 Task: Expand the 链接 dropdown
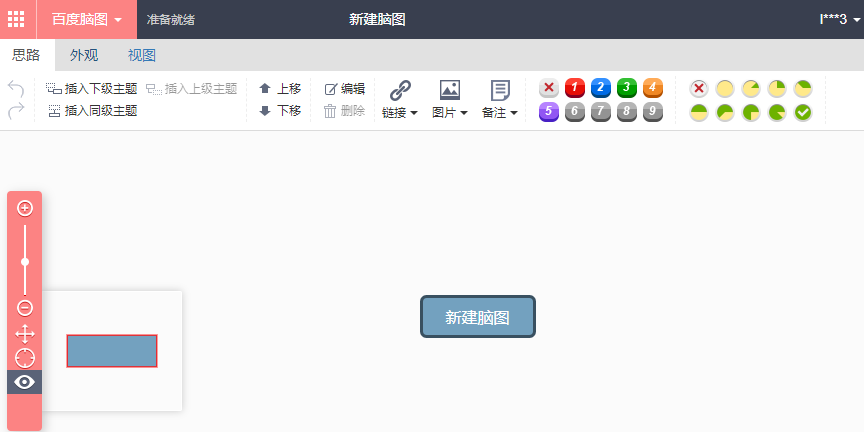click(x=400, y=113)
